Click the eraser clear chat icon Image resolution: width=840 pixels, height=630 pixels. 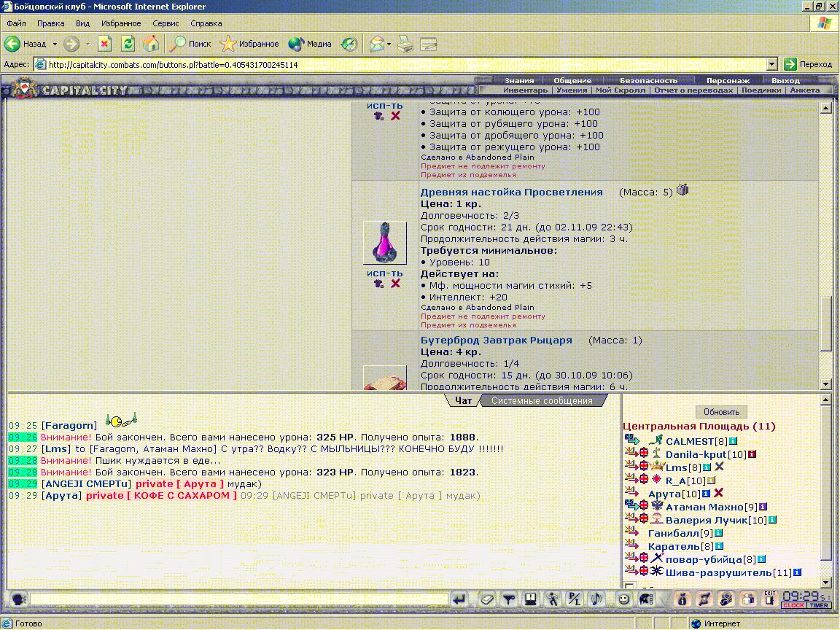pos(488,599)
